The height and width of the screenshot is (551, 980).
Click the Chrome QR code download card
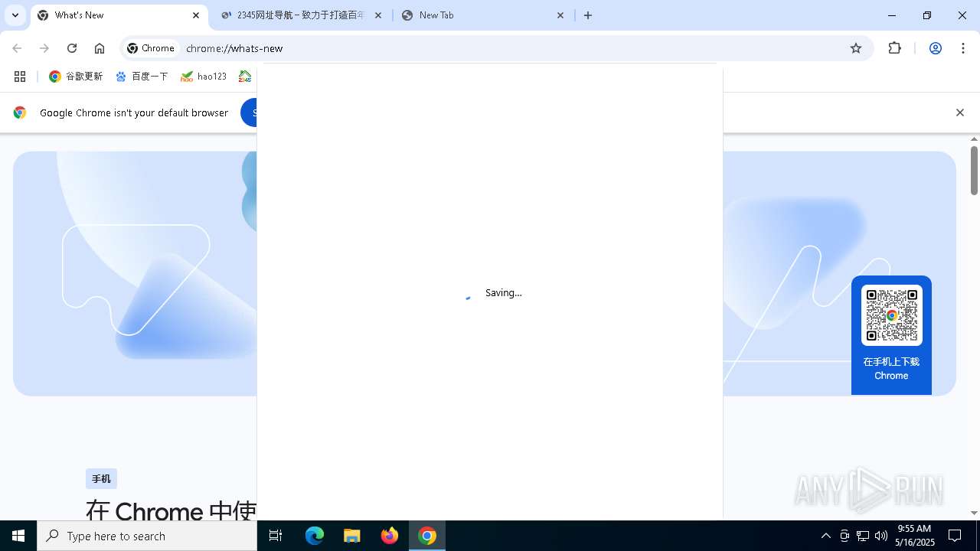(x=891, y=335)
